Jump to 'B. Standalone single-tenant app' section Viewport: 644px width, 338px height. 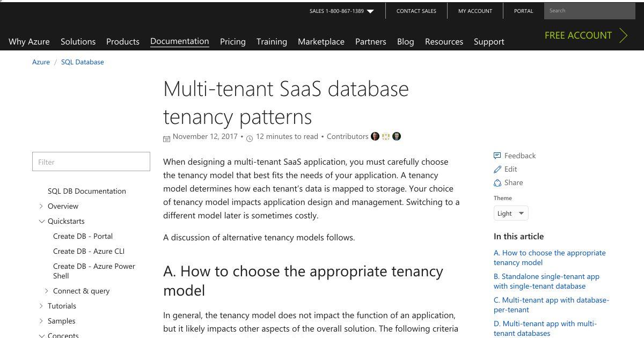(546, 281)
